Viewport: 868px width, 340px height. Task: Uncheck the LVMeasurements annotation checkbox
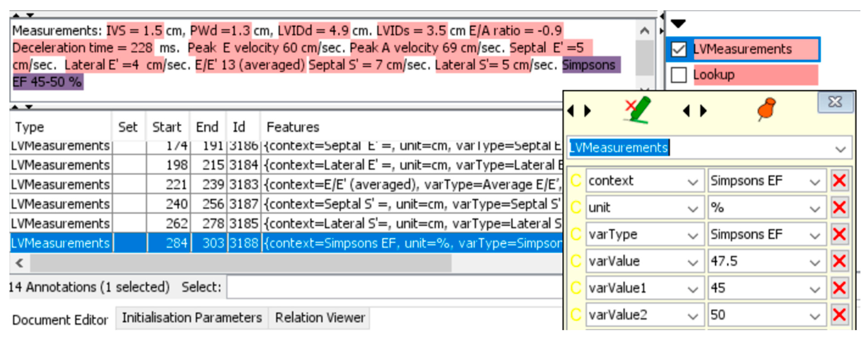click(x=678, y=50)
